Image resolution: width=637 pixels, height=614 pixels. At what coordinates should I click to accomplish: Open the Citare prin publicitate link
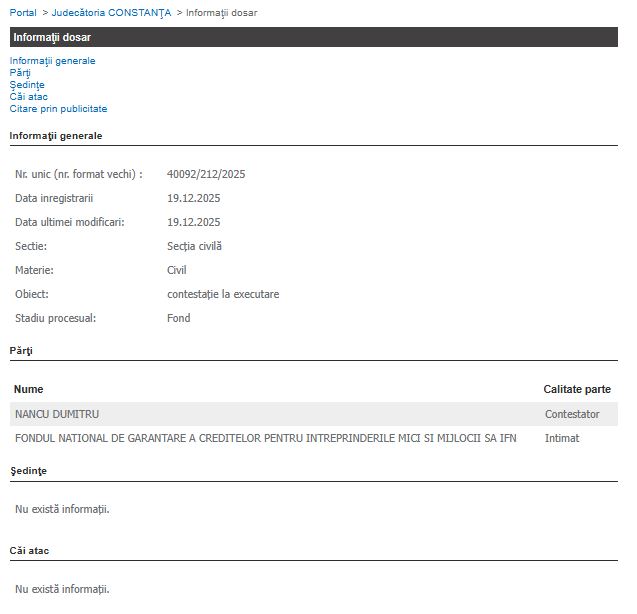tap(59, 109)
